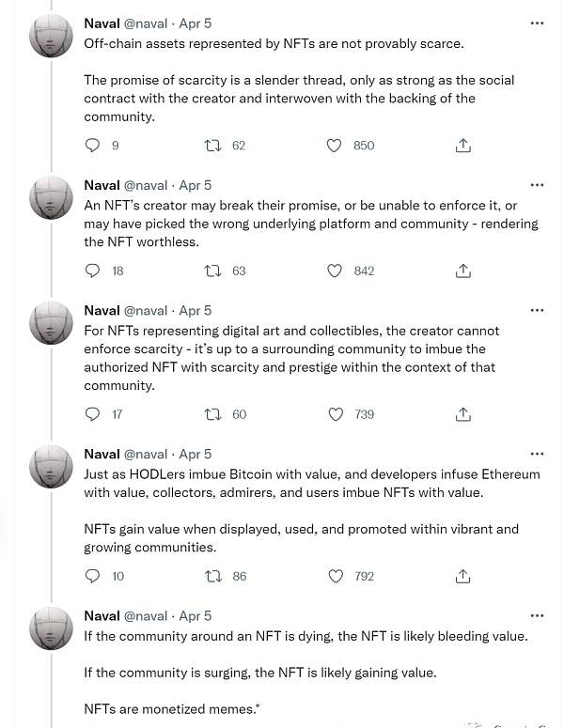This screenshot has height=728, width=564.
Task: Retweet the tweet showing 86 retweets
Action: coord(212,576)
